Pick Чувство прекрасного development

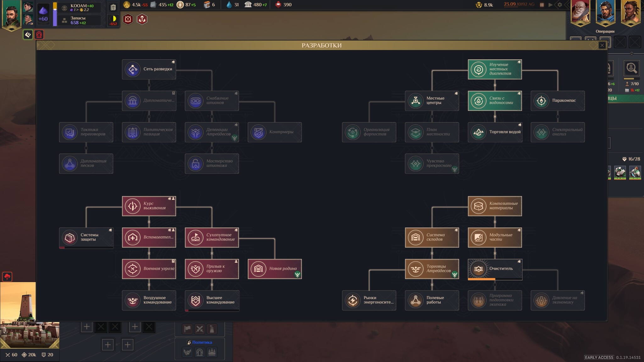click(432, 163)
